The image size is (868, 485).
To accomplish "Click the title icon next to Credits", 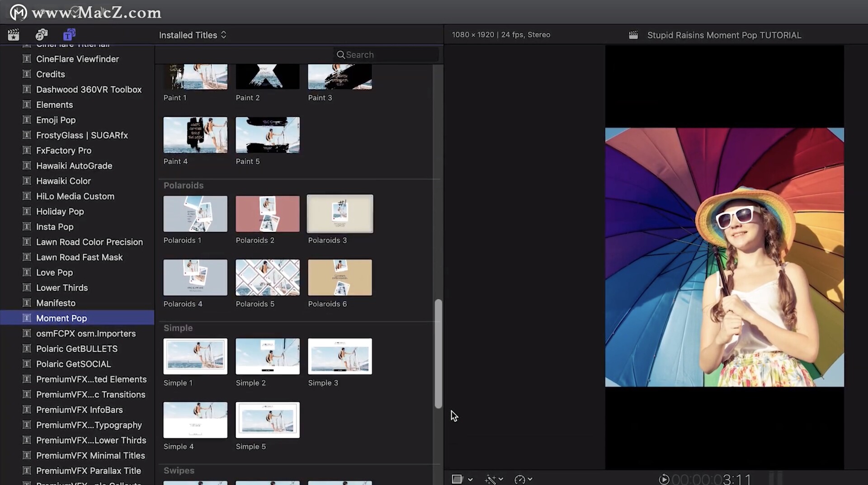I will 27,74.
